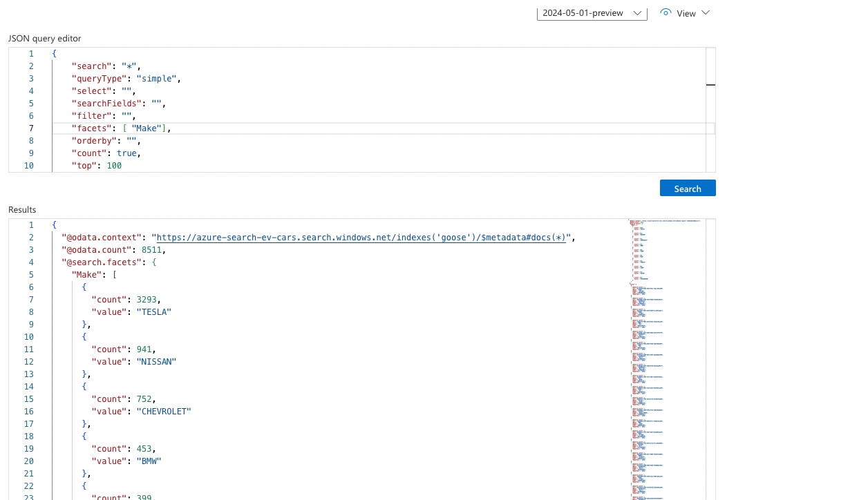Open the @odata.context index URL link
Screen dimensions: 868x500
click(359, 237)
